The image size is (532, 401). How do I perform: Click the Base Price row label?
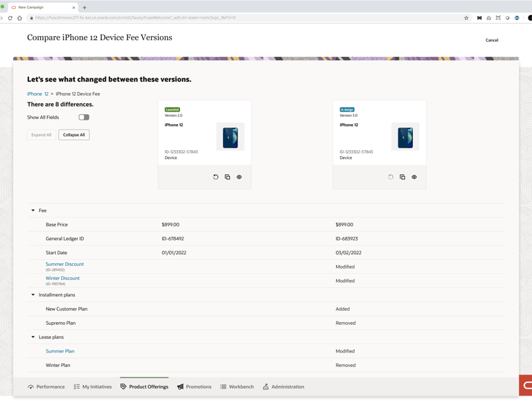click(x=57, y=224)
